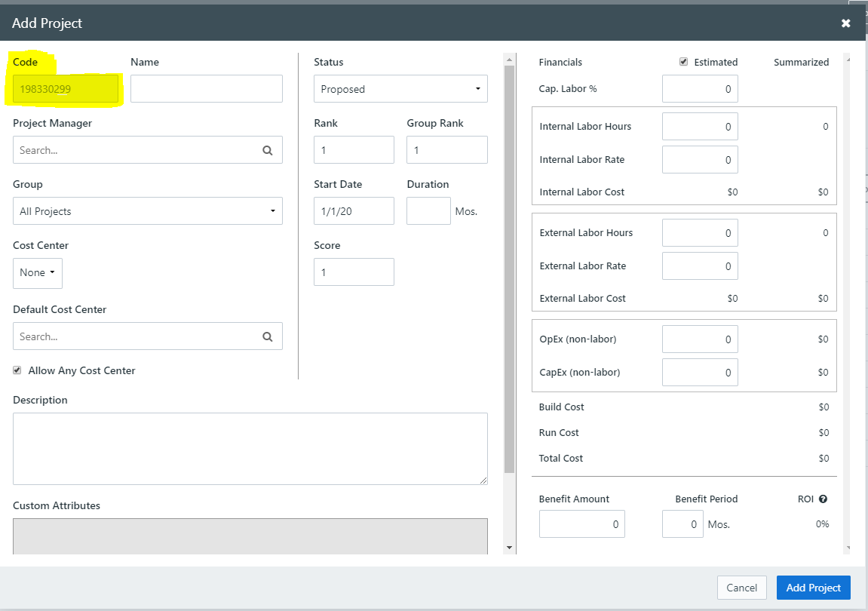Open the Status dropdown
The height and width of the screenshot is (611, 868).
pos(400,88)
